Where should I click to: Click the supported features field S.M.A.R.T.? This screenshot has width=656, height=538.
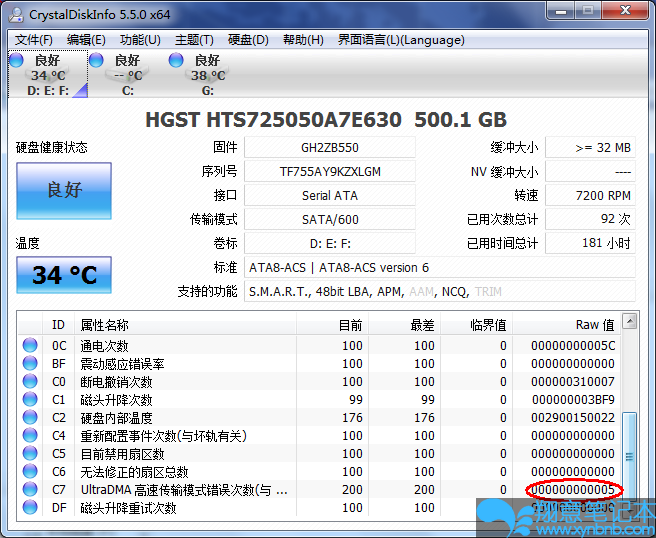[x=440, y=291]
